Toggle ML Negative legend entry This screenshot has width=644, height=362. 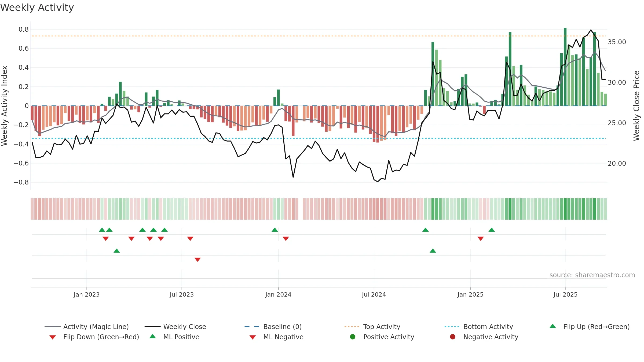(276, 337)
